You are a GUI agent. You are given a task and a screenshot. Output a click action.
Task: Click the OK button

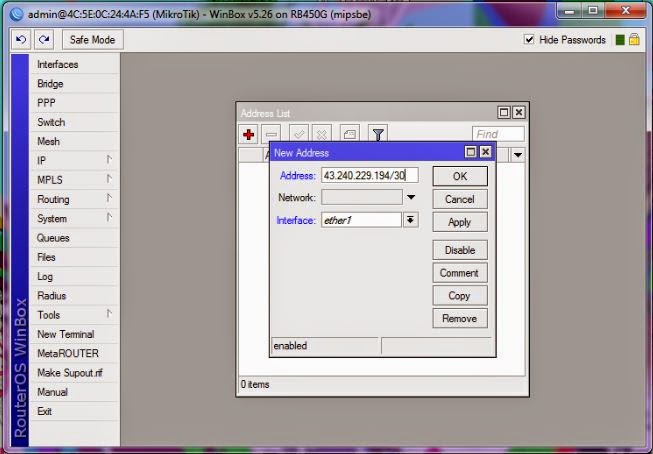click(460, 176)
